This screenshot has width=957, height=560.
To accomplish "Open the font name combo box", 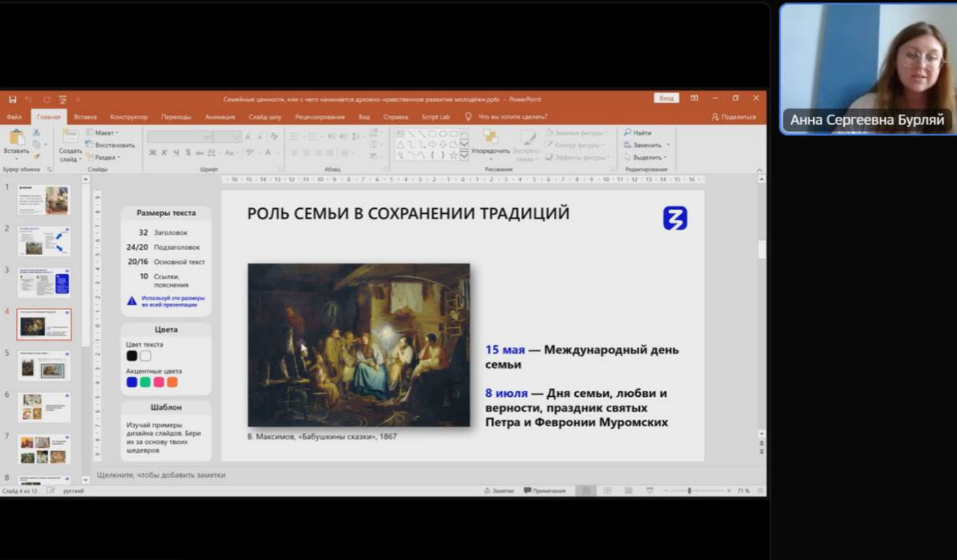I will point(180,136).
